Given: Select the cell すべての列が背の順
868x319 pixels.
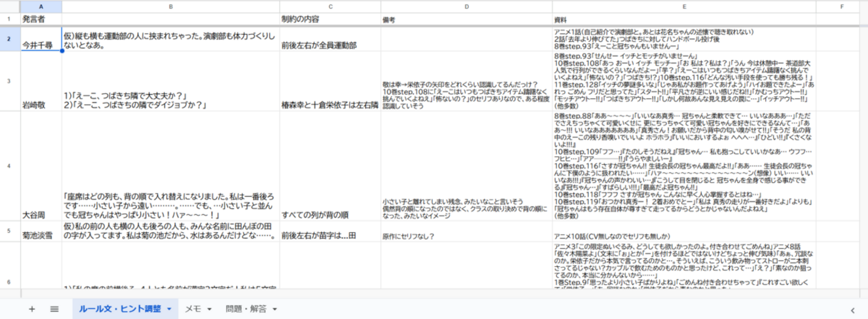Looking at the screenshot, I should (330, 166).
